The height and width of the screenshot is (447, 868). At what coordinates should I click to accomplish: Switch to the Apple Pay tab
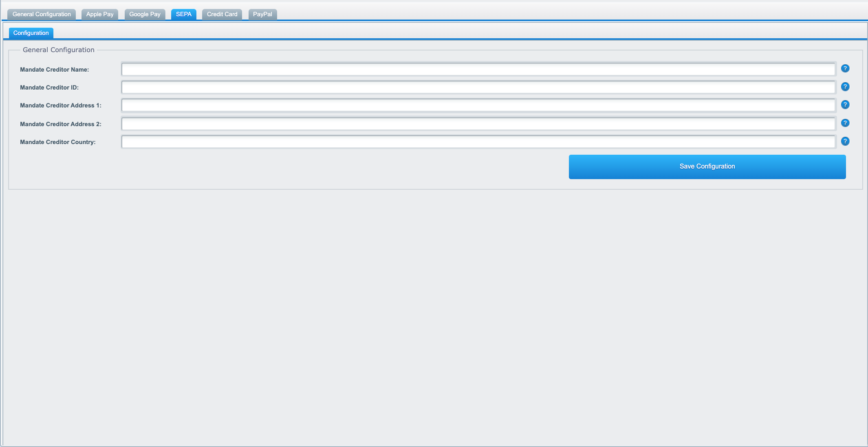(x=100, y=14)
